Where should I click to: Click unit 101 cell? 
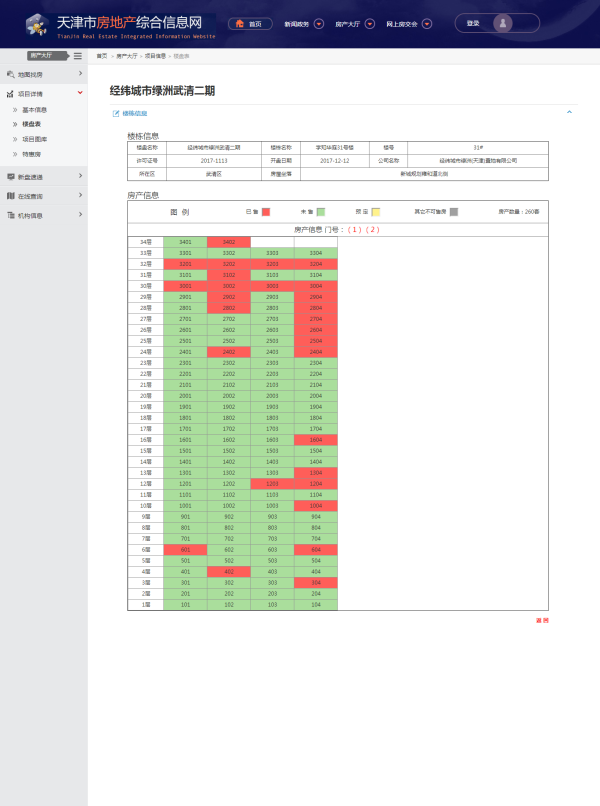[185, 604]
